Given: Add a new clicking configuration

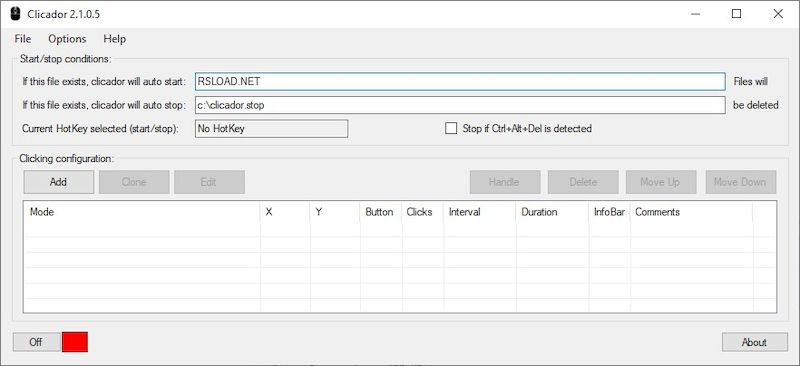Looking at the screenshot, I should click(59, 182).
